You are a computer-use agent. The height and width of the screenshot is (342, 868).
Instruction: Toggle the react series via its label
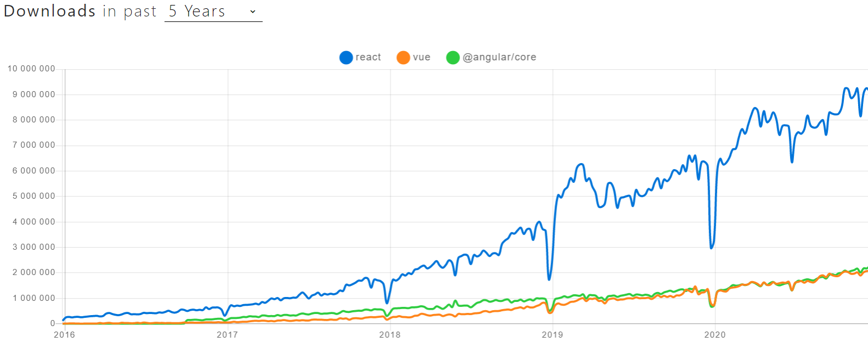pyautogui.click(x=368, y=57)
